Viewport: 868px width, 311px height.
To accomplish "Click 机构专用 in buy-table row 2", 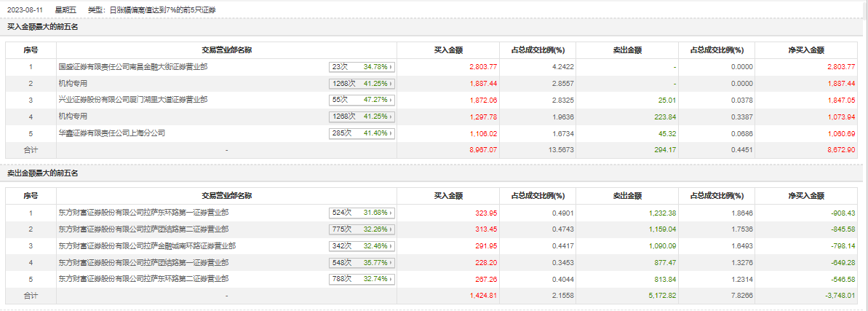I will [x=73, y=84].
